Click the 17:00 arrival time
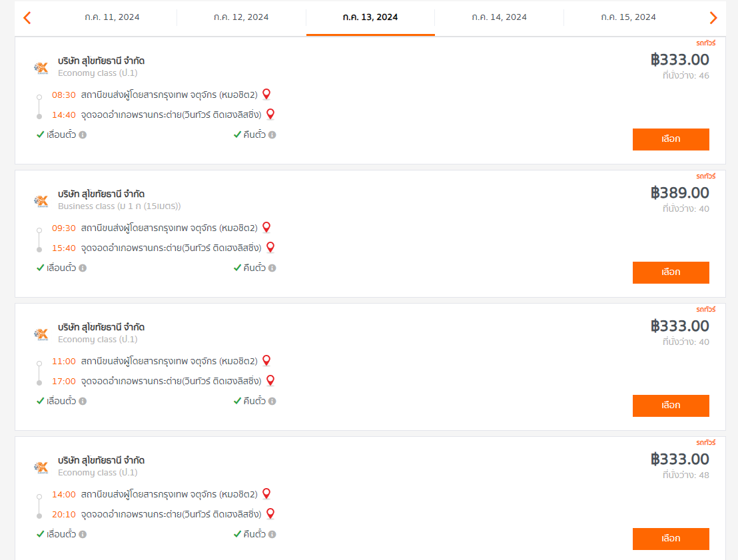The width and height of the screenshot is (738, 560). click(63, 381)
